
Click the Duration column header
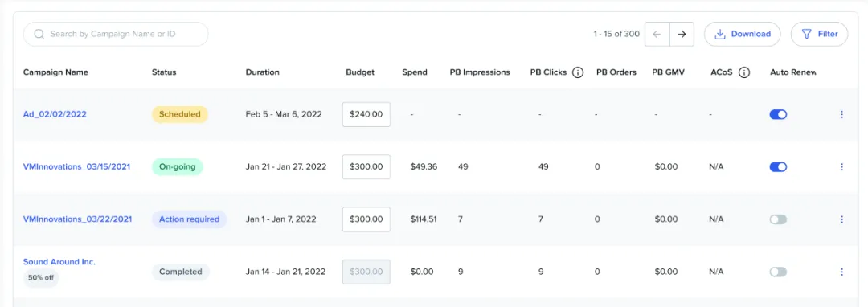point(262,72)
